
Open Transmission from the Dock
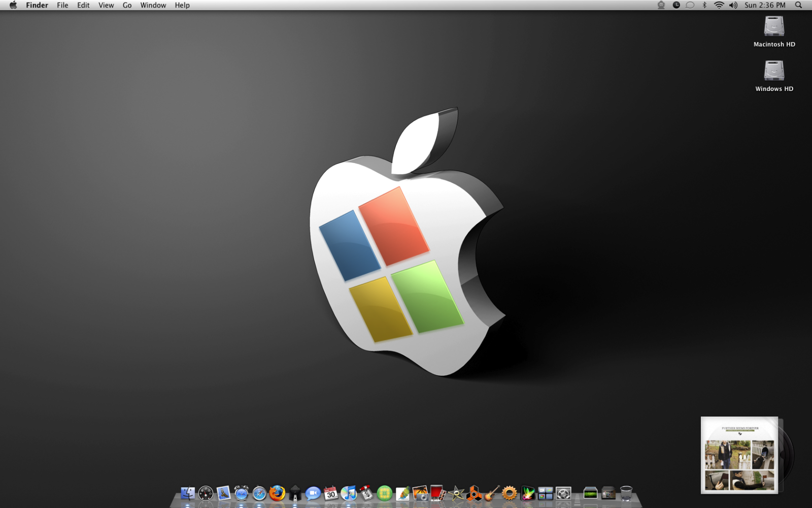(366, 493)
